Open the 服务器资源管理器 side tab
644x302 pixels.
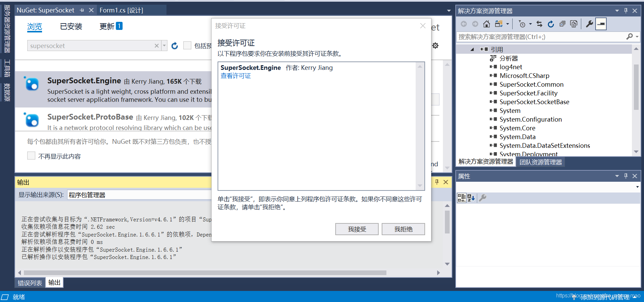coord(7,29)
